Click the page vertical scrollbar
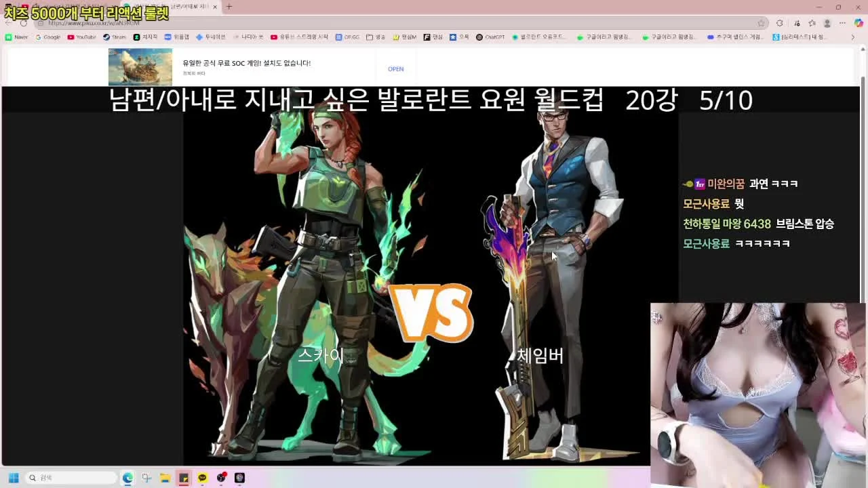This screenshot has width=868, height=488. pyautogui.click(x=863, y=190)
